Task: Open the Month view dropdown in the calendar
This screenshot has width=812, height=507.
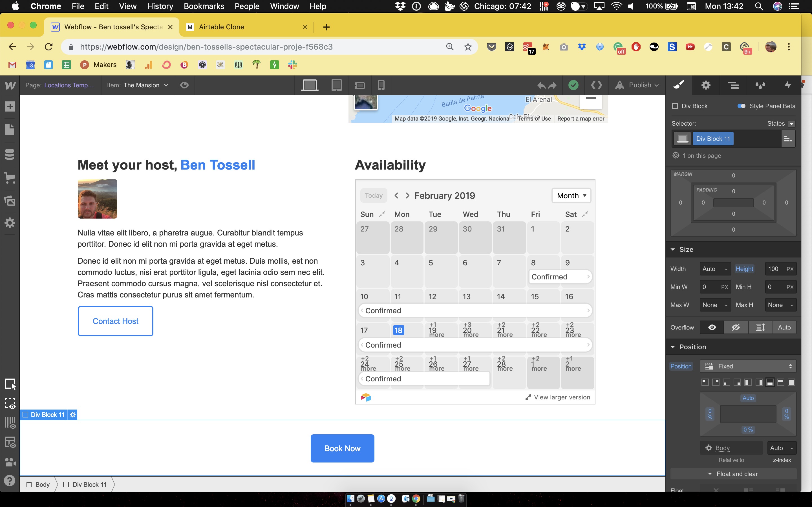Action: click(571, 195)
